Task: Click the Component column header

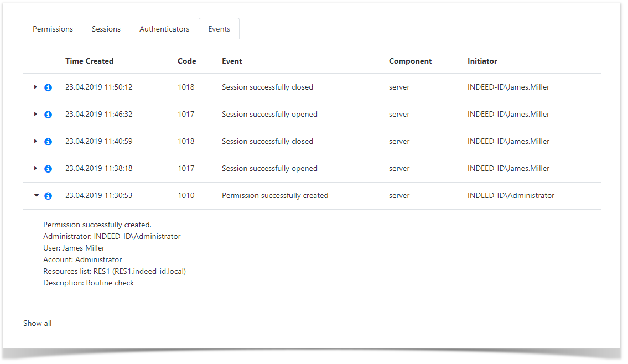Action: [x=410, y=61]
